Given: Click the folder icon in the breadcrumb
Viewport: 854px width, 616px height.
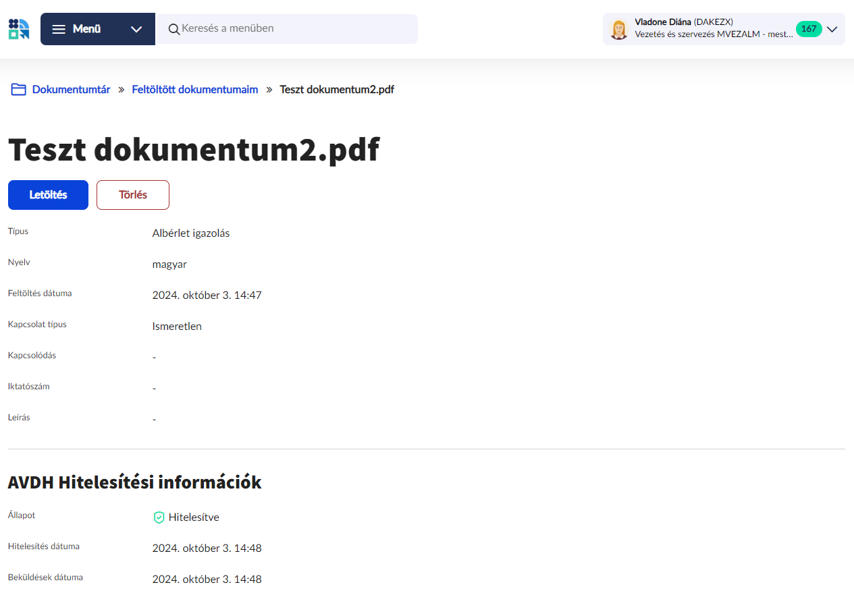Looking at the screenshot, I should 18,90.
